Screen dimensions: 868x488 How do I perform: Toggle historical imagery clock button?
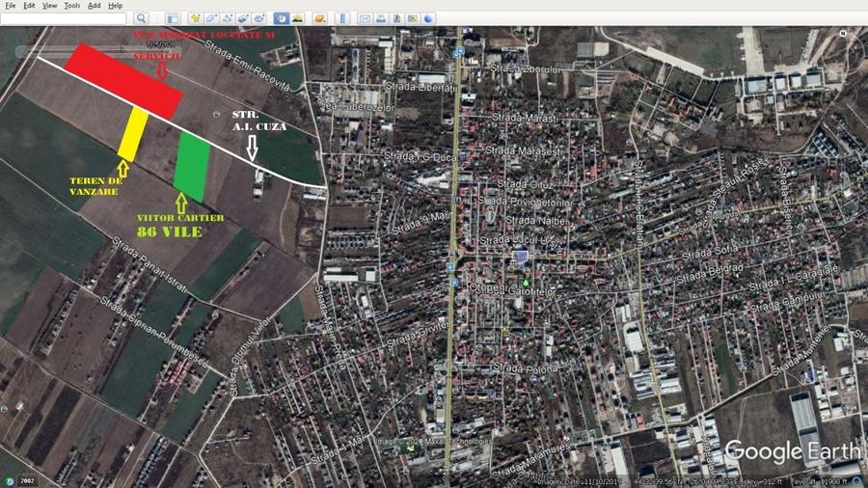pyautogui.click(x=282, y=18)
